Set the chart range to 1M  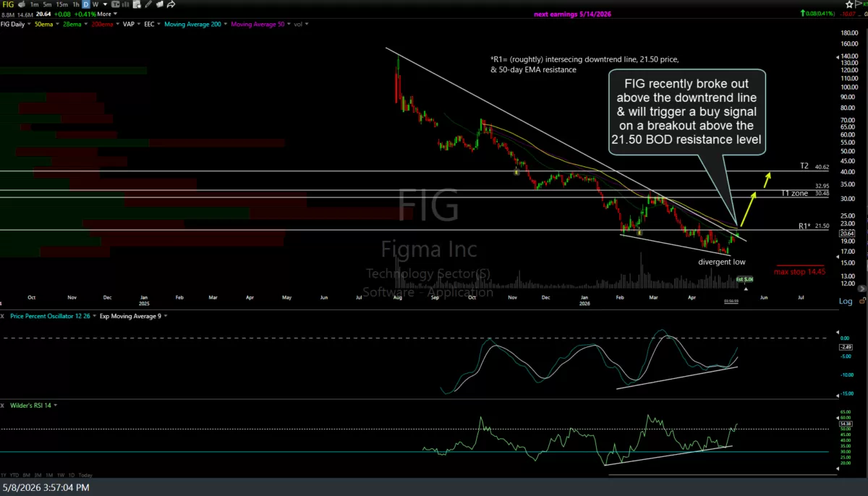pos(48,474)
